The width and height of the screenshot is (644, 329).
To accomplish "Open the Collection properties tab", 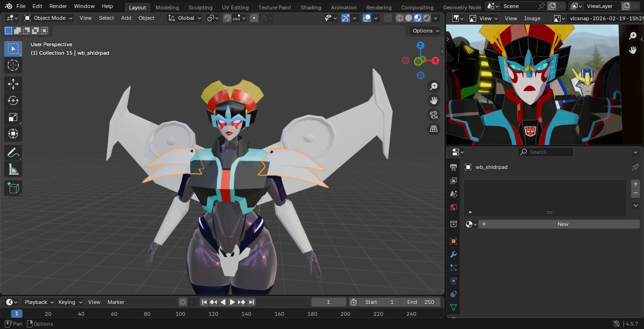I will pos(454,224).
